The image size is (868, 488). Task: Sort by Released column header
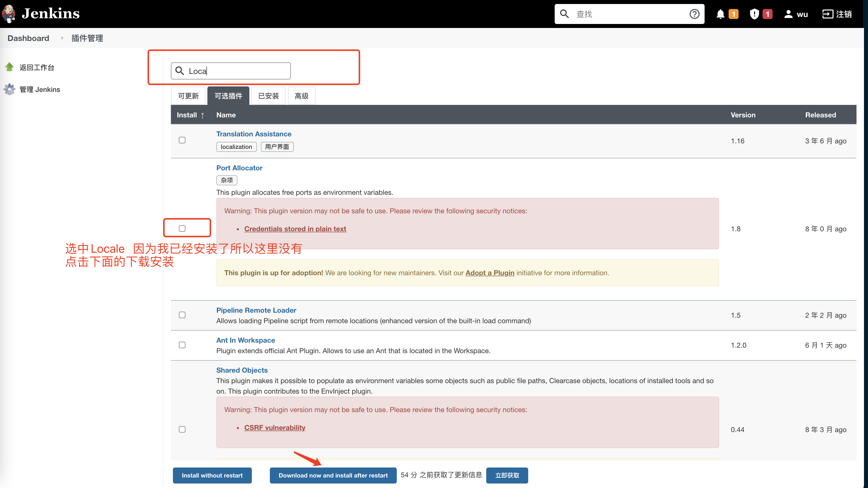click(x=821, y=115)
